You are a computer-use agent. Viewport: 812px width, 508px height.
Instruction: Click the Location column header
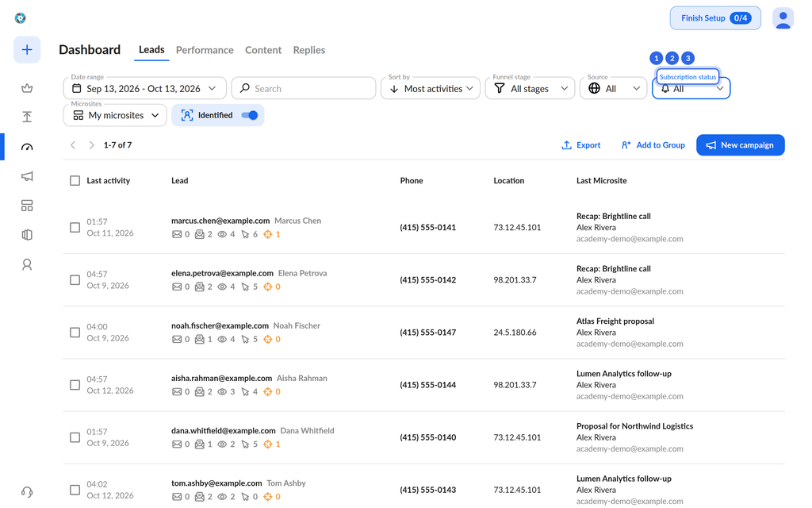(x=508, y=180)
